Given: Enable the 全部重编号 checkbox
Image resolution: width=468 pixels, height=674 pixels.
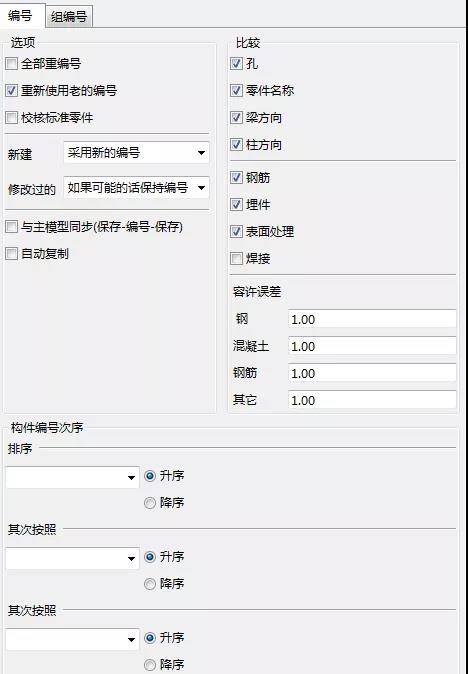Looking at the screenshot, I should (x=12, y=64).
